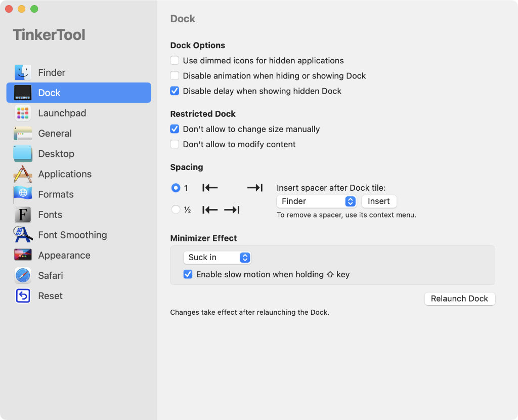This screenshot has width=518, height=420.
Task: Select the half spacing radio button
Action: (176, 209)
